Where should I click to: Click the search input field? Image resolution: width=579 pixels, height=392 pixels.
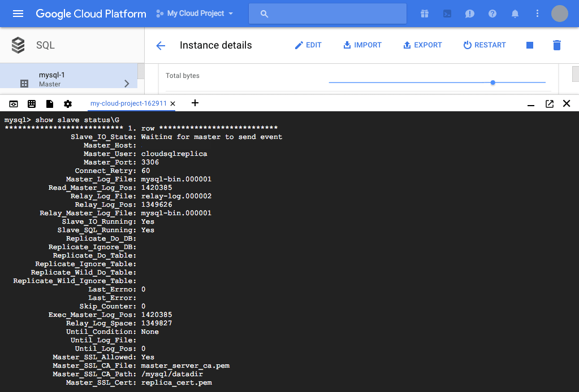[327, 14]
